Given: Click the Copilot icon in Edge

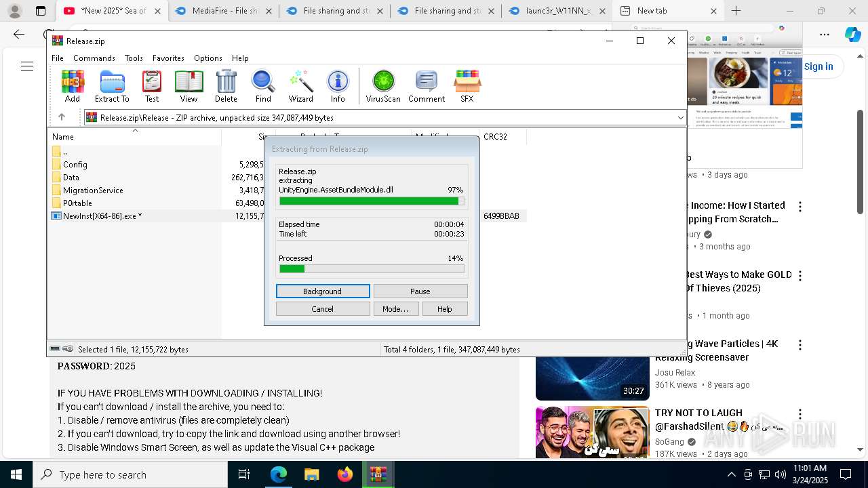Looking at the screenshot, I should click(852, 35).
